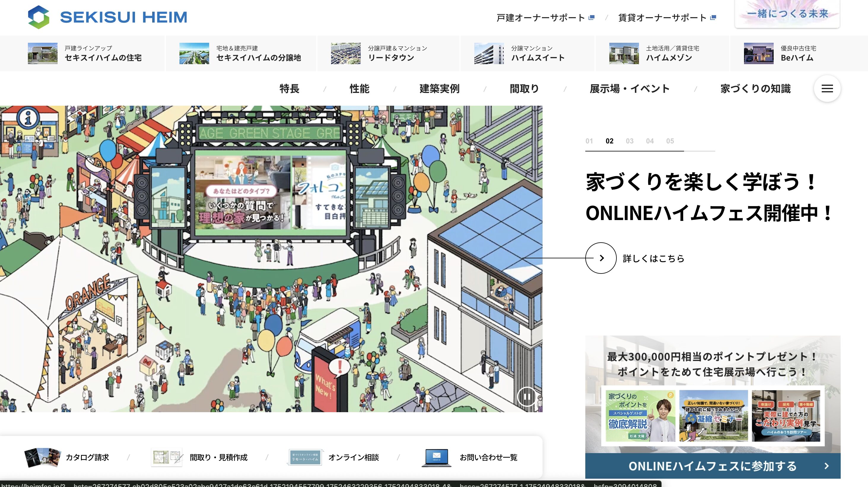
Task: Click the セキスイハイムの分譲地 aerial thumbnail
Action: (x=194, y=53)
